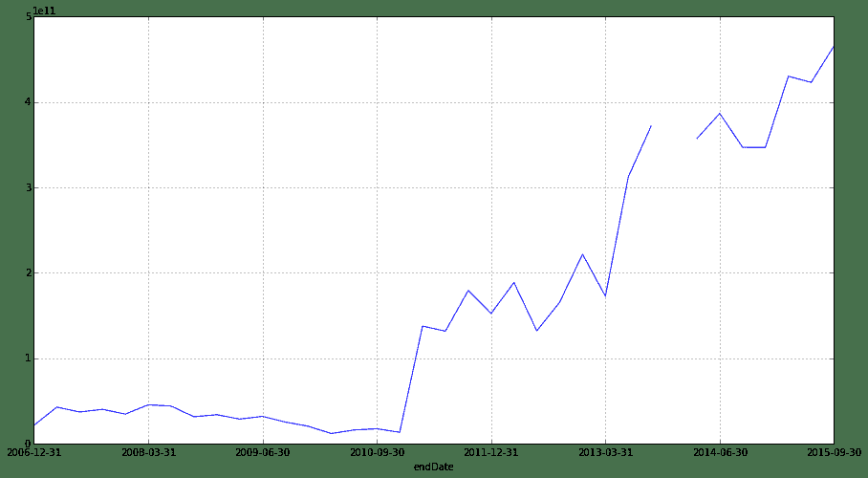
Task: Click the line's final point at far right
Action: [x=833, y=46]
